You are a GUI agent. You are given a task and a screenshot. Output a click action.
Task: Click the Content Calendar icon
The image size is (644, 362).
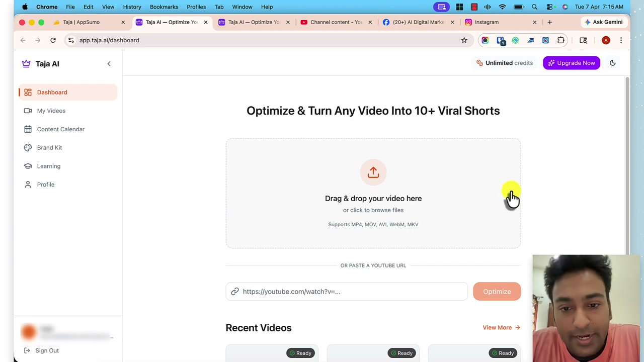click(28, 129)
